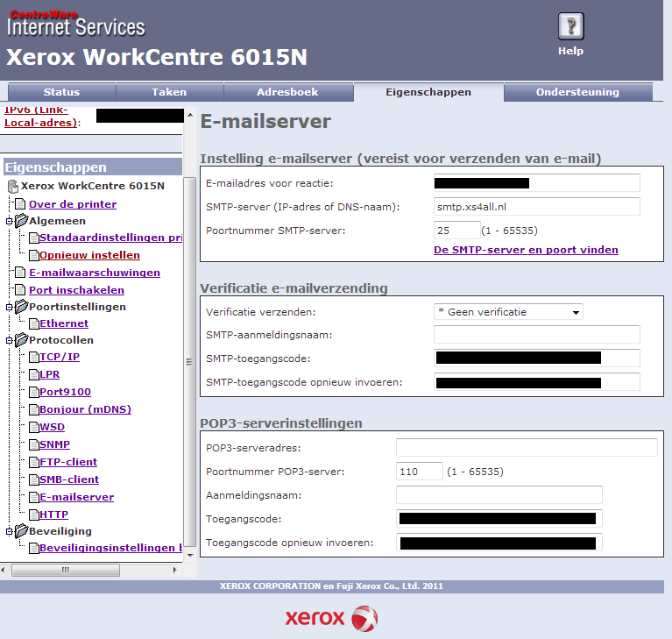
Task: Click the page icon beside Ethernet
Action: [34, 323]
